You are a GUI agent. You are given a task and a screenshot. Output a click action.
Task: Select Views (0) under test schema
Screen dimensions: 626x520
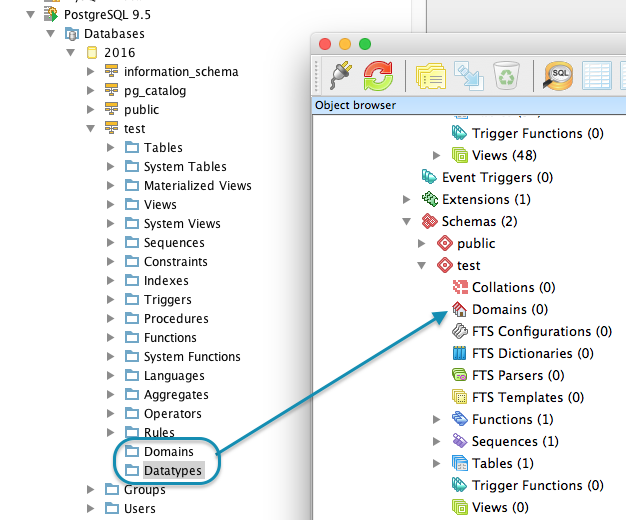coord(500,507)
